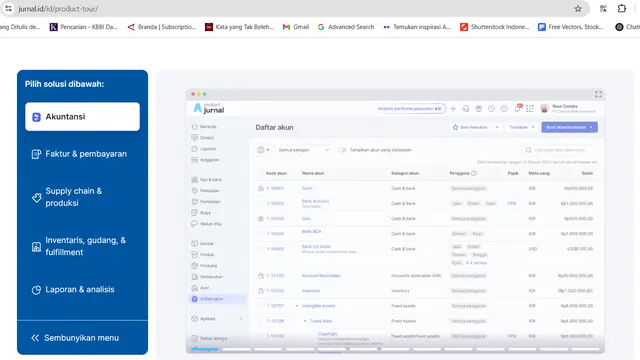Click the account search input field

(x=559, y=150)
